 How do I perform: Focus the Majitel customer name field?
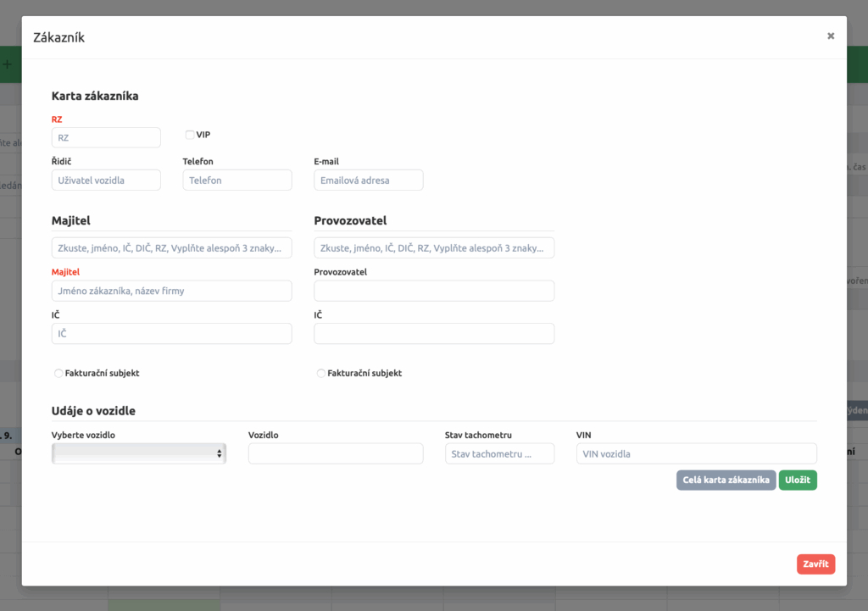coord(171,291)
